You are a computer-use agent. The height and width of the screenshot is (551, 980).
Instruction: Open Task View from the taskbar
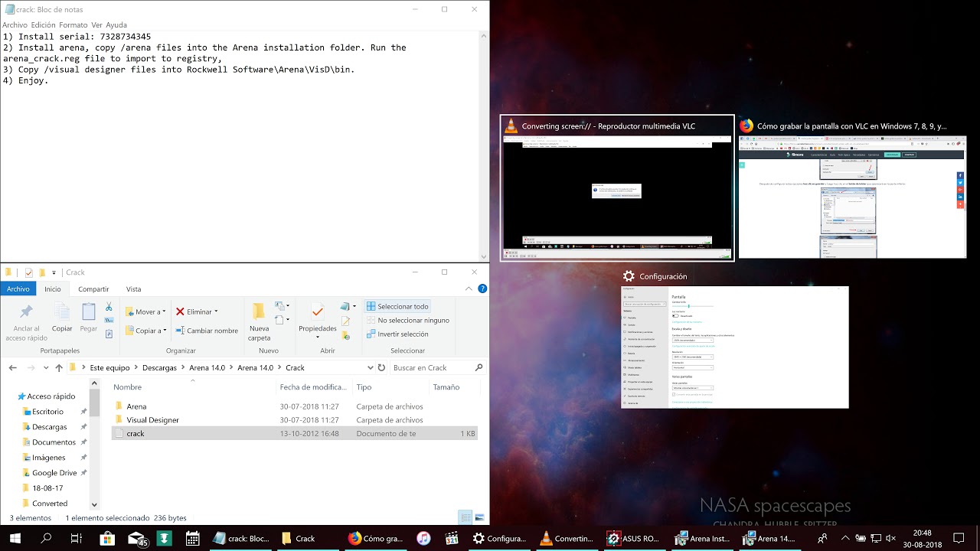[76, 538]
